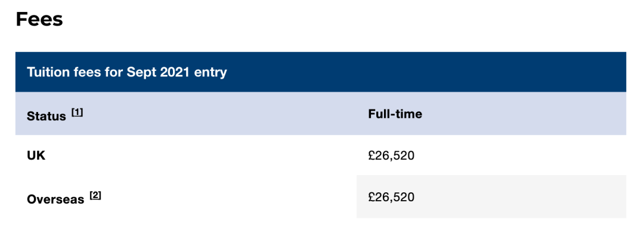Click the UK full-time fee £26,520
This screenshot has width=644, height=237.
tap(391, 156)
